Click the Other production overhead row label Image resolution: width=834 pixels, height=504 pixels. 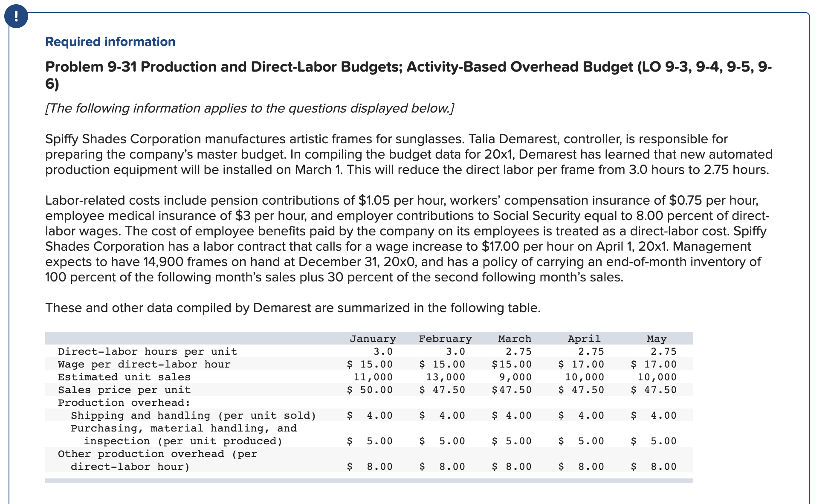(158, 454)
